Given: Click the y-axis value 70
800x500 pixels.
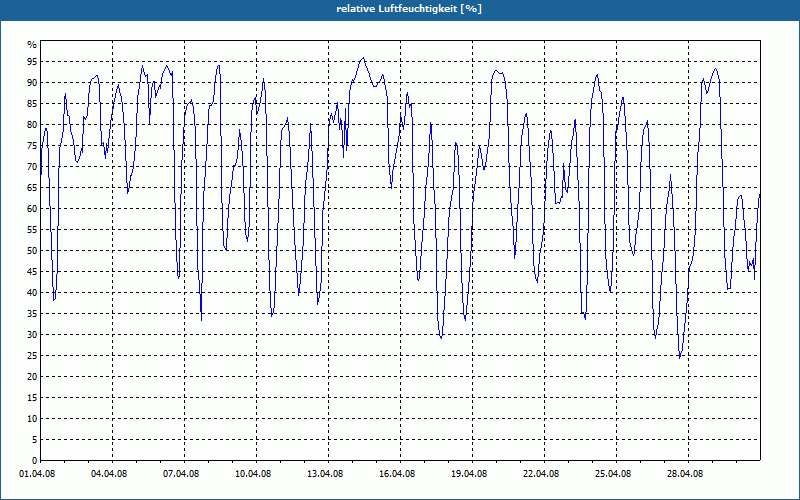Looking at the screenshot, I should (32, 167).
